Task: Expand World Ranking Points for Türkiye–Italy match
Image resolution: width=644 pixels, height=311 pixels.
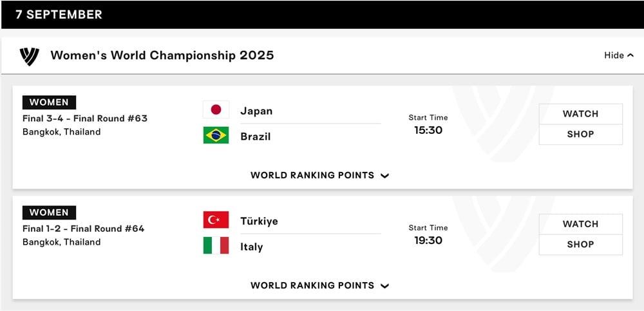Action: pyautogui.click(x=319, y=285)
